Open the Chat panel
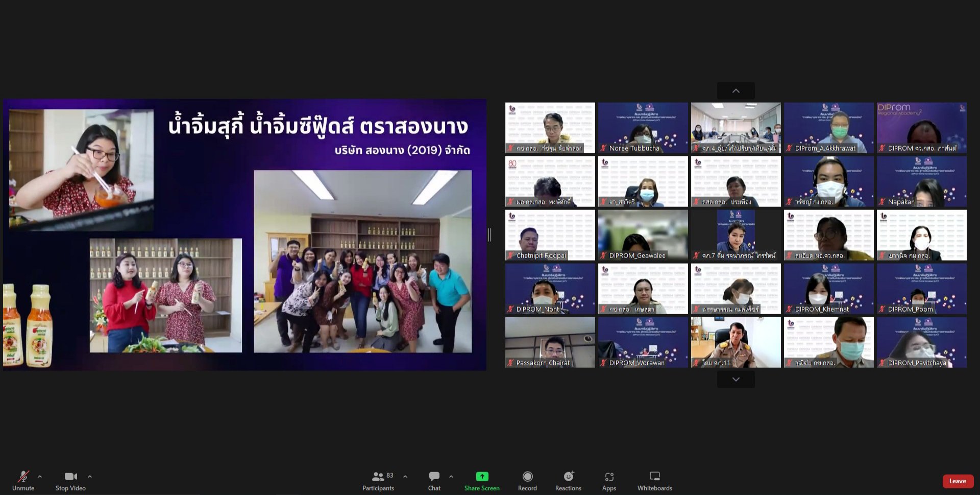980x495 pixels. click(x=434, y=481)
